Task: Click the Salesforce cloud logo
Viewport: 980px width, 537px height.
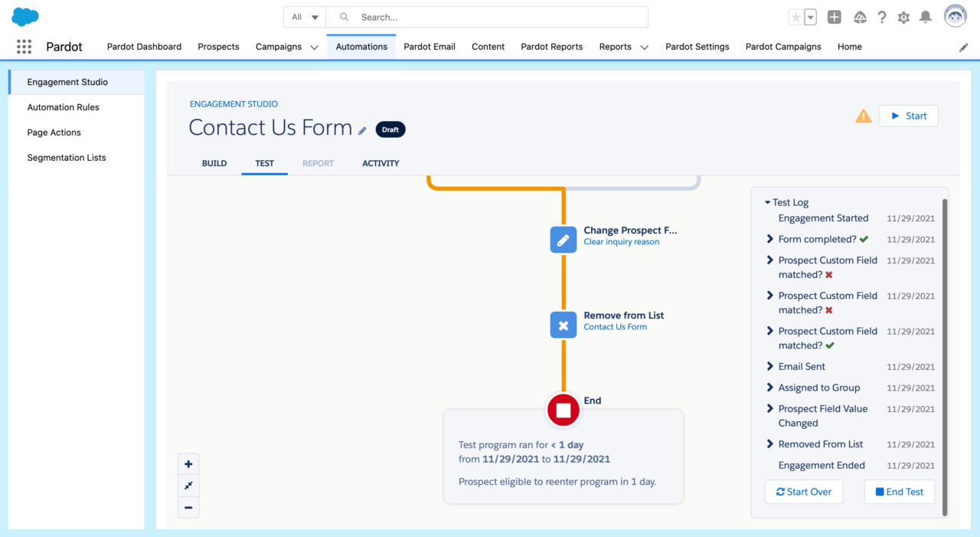Action: click(25, 16)
